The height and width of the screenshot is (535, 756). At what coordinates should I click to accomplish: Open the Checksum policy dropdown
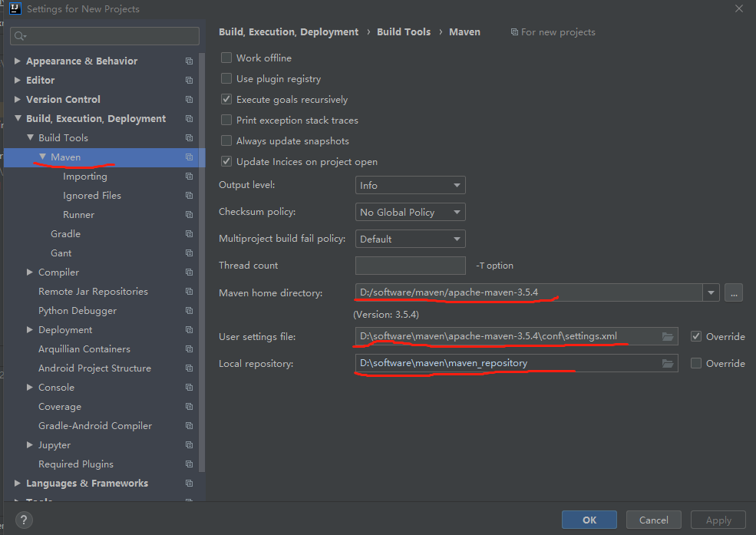[x=410, y=211]
